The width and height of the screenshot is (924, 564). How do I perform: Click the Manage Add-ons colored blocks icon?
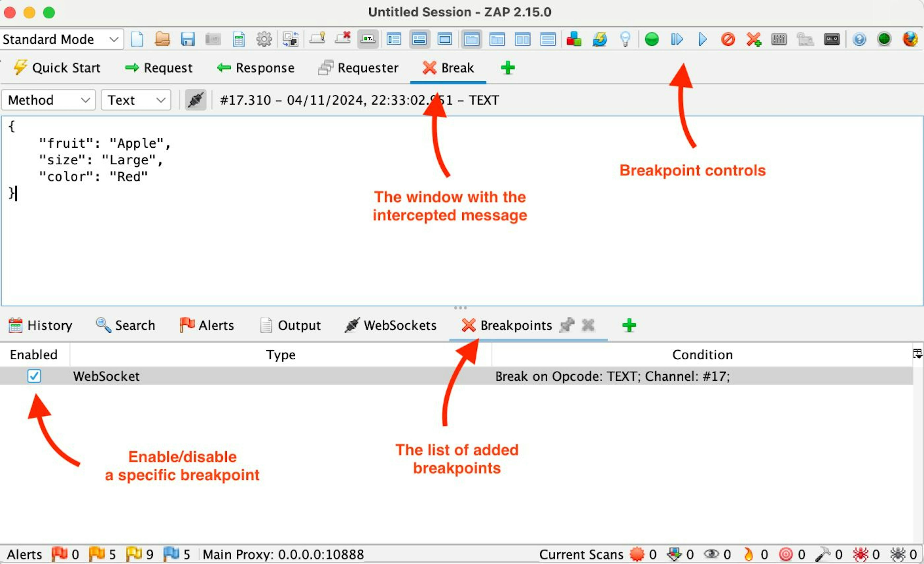[x=574, y=39]
